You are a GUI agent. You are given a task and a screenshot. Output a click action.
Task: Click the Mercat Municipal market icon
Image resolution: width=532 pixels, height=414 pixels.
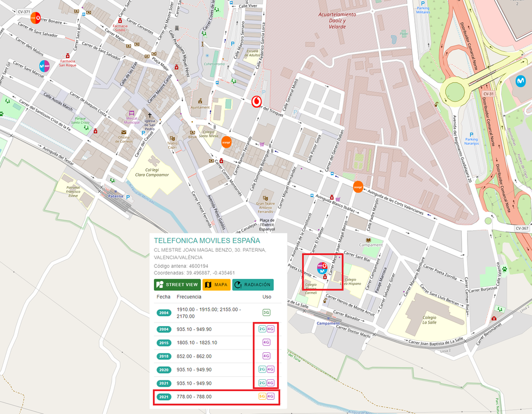click(x=132, y=113)
